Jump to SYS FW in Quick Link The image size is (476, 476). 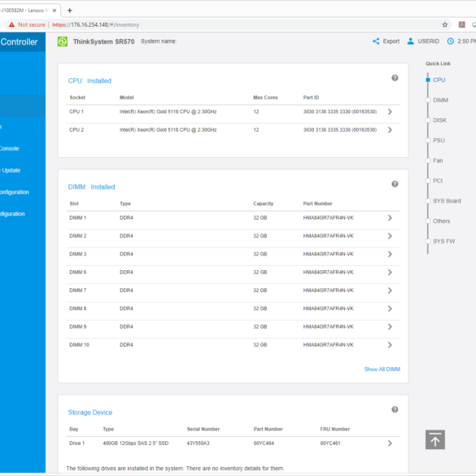[x=443, y=242]
